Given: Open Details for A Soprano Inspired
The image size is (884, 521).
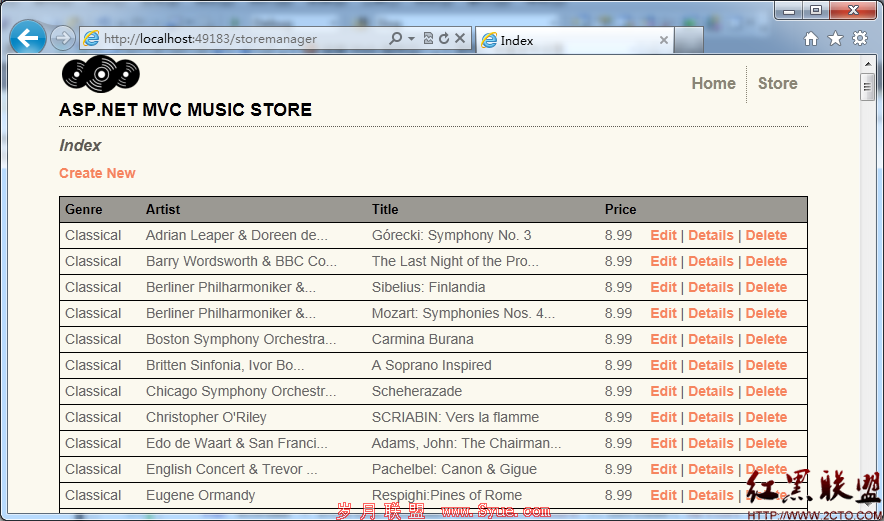Looking at the screenshot, I should (x=711, y=365).
